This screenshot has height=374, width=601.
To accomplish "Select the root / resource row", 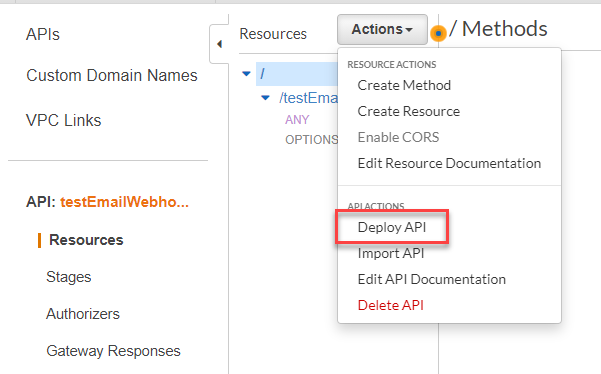I will coord(297,74).
